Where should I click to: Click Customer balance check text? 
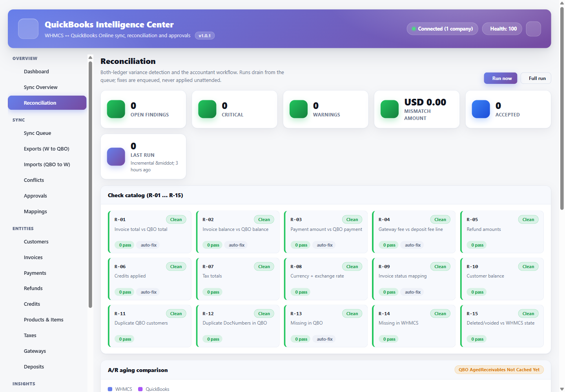[485, 276]
